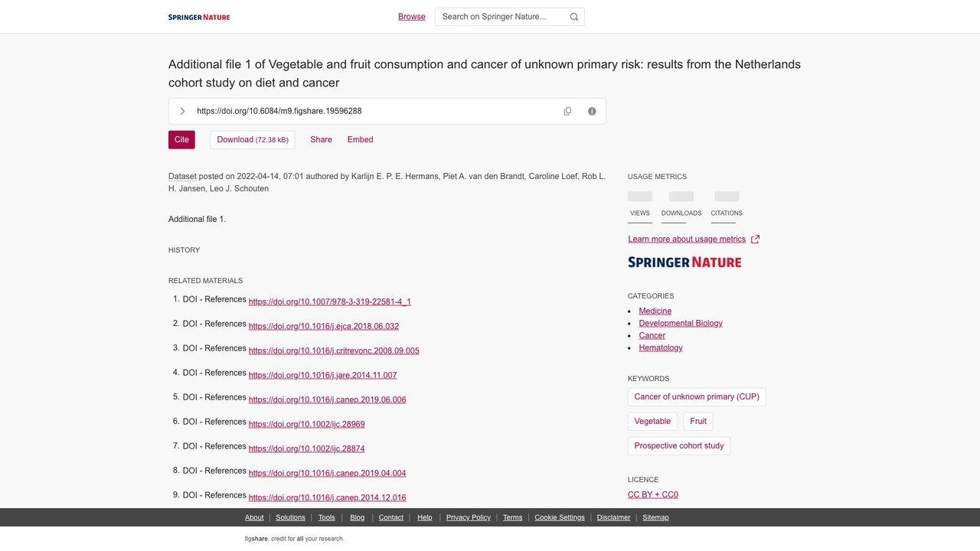The width and height of the screenshot is (980, 551).
Task: Open the Privacy Policy footer link
Action: coord(469,517)
